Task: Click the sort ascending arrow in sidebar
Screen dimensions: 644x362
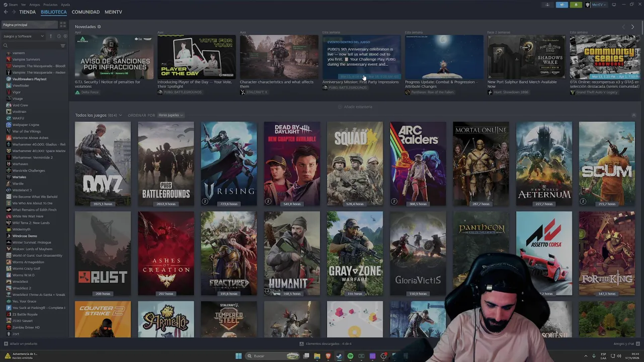Action: point(51,36)
